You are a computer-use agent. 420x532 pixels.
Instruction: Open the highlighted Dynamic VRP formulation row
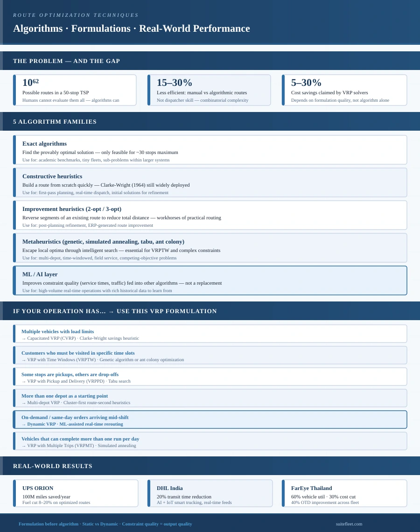click(210, 420)
